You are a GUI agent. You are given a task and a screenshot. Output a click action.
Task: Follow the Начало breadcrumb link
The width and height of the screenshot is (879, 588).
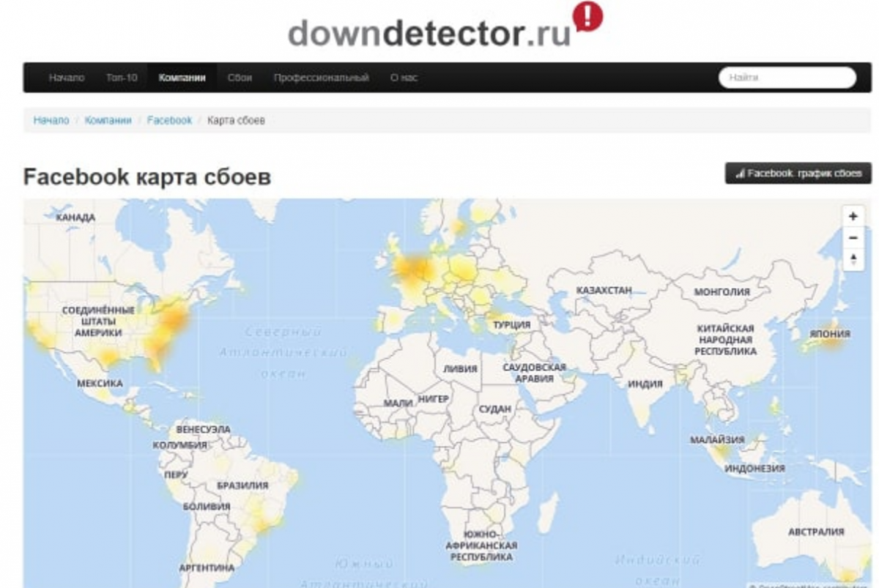(51, 120)
